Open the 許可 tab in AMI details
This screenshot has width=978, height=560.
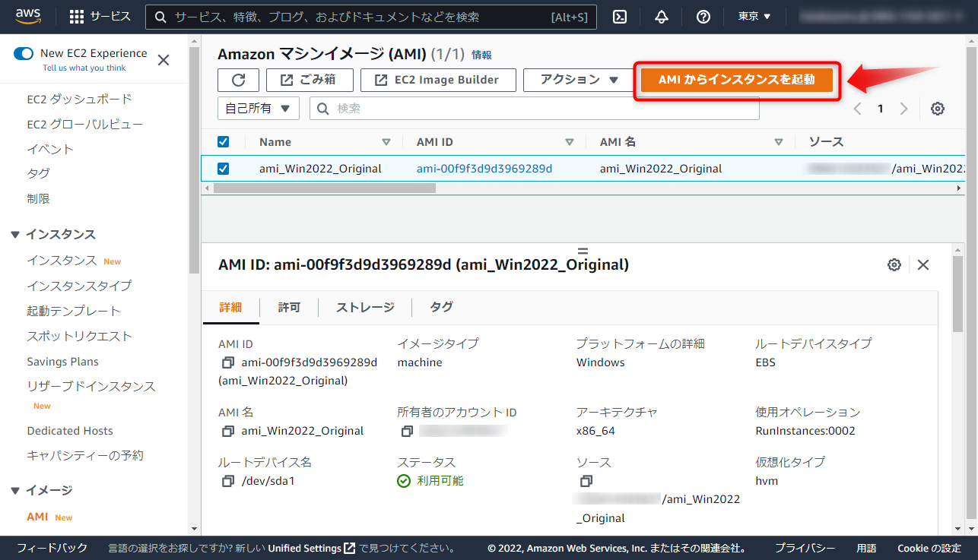290,307
